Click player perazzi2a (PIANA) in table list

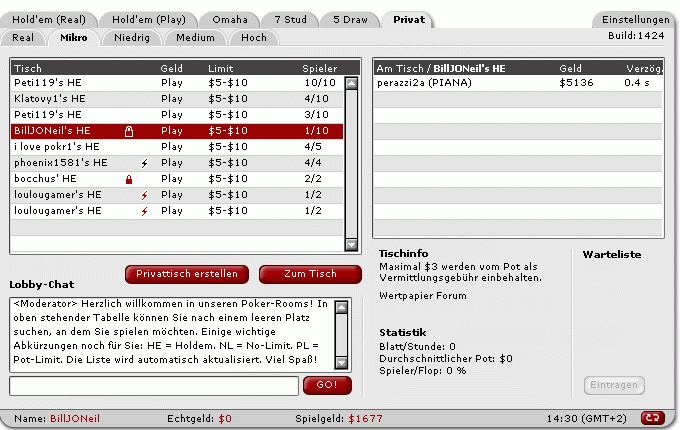(x=424, y=83)
